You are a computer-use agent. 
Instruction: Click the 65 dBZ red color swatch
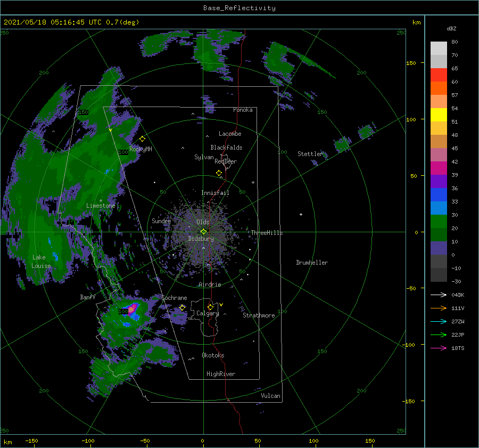click(x=439, y=75)
